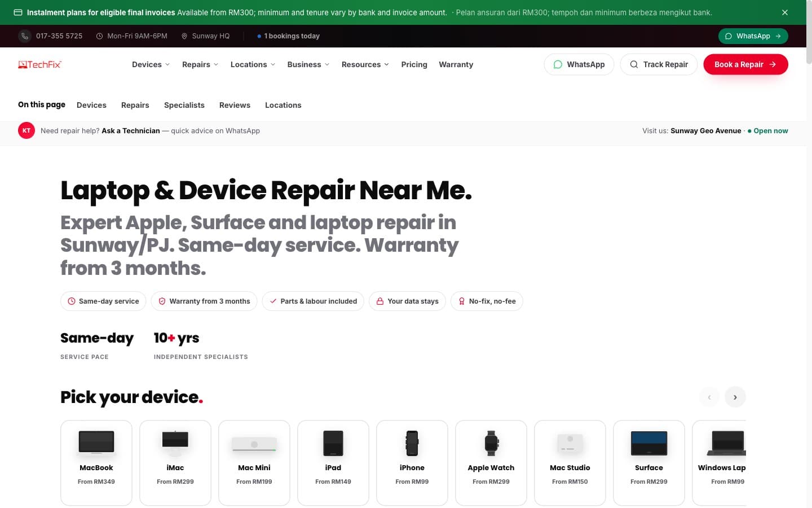812x508 pixels.
Task: Click the Your data stays chip
Action: 407,301
